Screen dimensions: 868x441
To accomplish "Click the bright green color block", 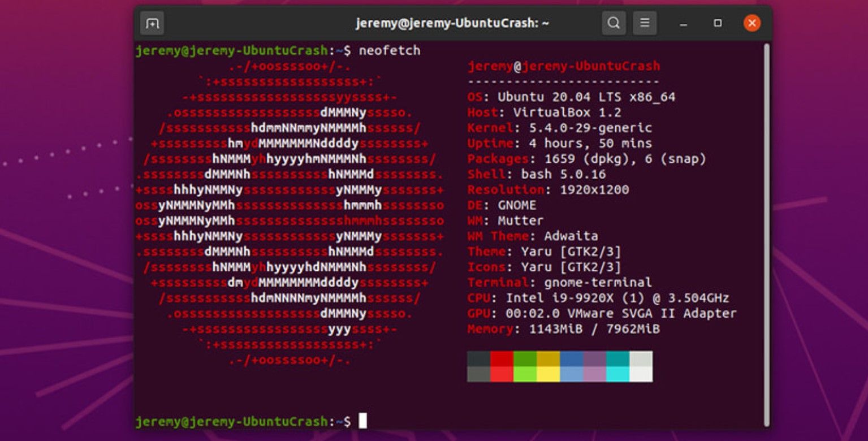I will point(525,374).
